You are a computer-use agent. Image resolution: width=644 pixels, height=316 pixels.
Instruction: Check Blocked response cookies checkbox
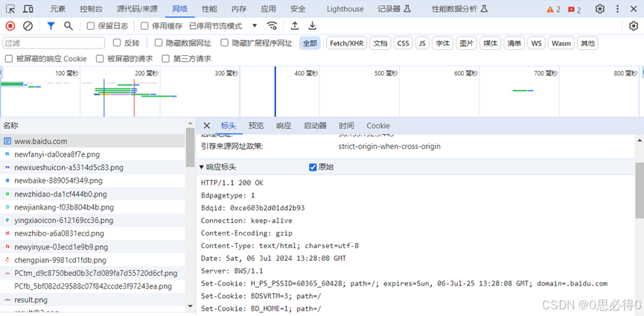(8, 59)
